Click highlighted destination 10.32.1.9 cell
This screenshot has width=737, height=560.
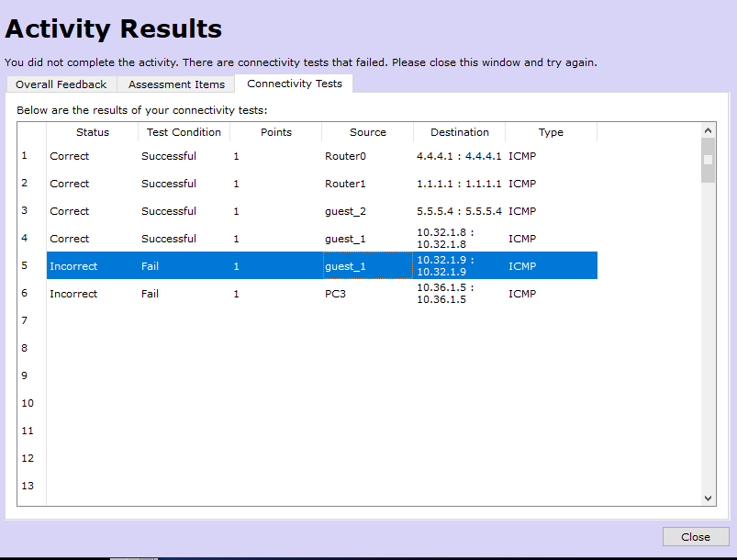459,265
